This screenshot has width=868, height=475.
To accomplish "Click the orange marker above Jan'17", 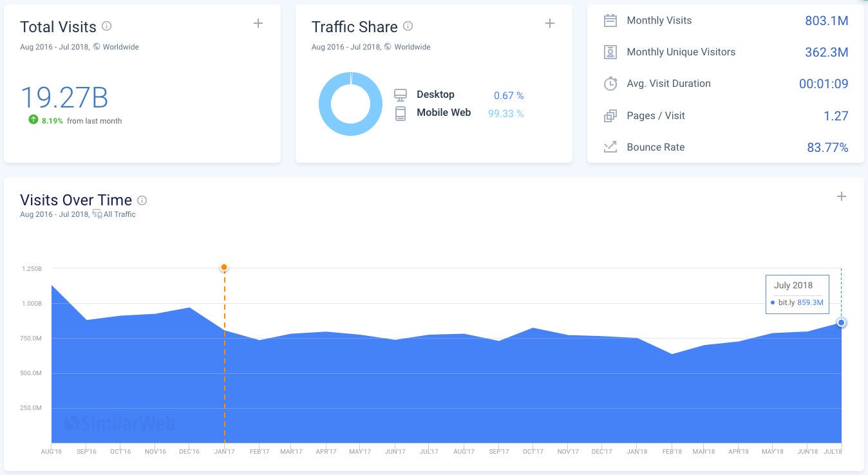I will pos(224,267).
